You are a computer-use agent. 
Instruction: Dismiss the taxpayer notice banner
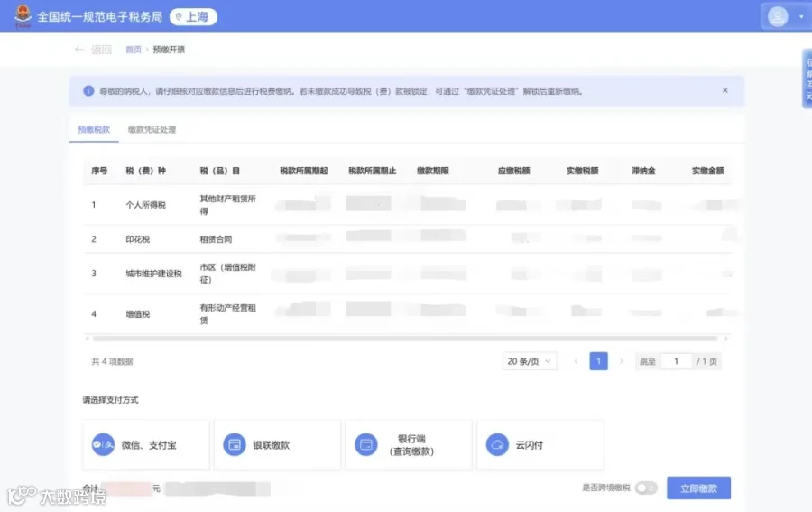click(725, 90)
